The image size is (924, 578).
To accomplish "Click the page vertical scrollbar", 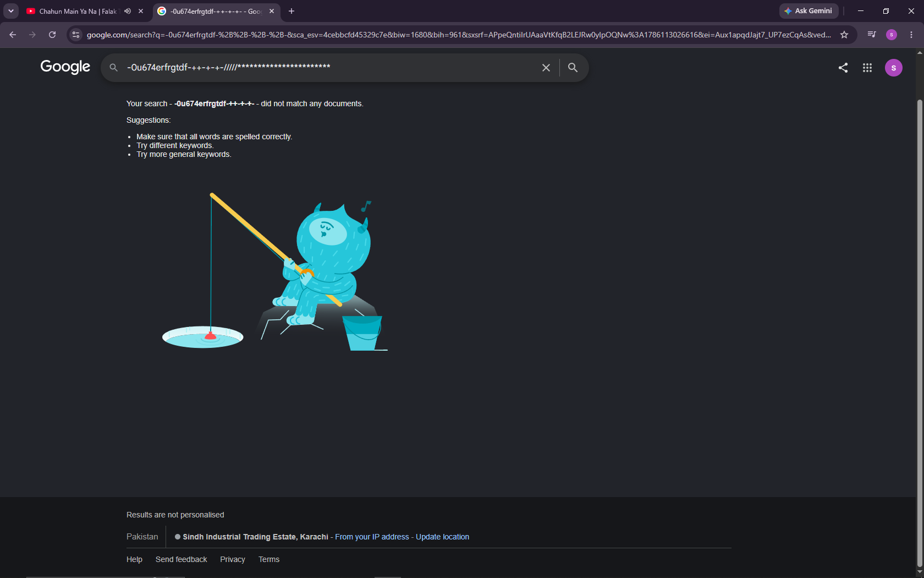I will (x=920, y=333).
